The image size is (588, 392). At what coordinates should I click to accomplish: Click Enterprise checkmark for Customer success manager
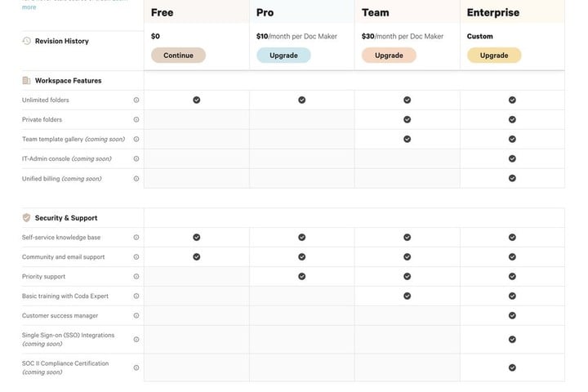pyautogui.click(x=513, y=315)
